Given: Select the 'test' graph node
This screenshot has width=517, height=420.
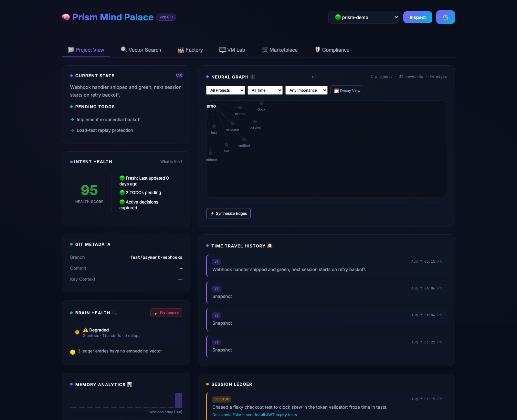Looking at the screenshot, I should click(214, 126).
